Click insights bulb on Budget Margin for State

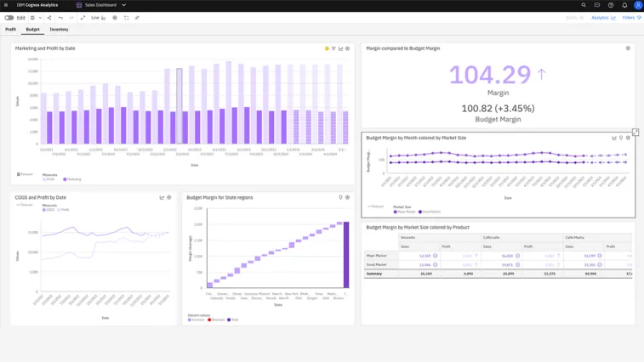pos(340,198)
